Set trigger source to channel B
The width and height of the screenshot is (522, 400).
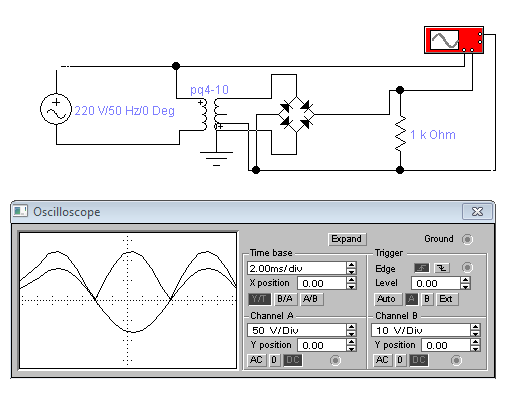[427, 299]
